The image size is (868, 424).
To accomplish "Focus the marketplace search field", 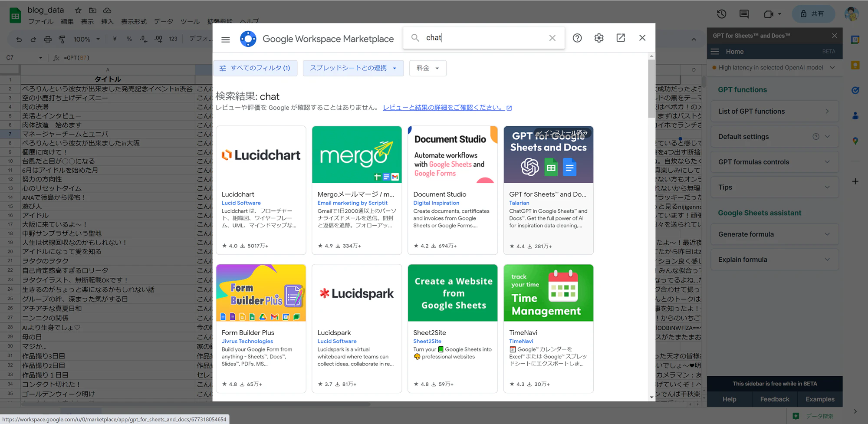I will click(x=484, y=38).
